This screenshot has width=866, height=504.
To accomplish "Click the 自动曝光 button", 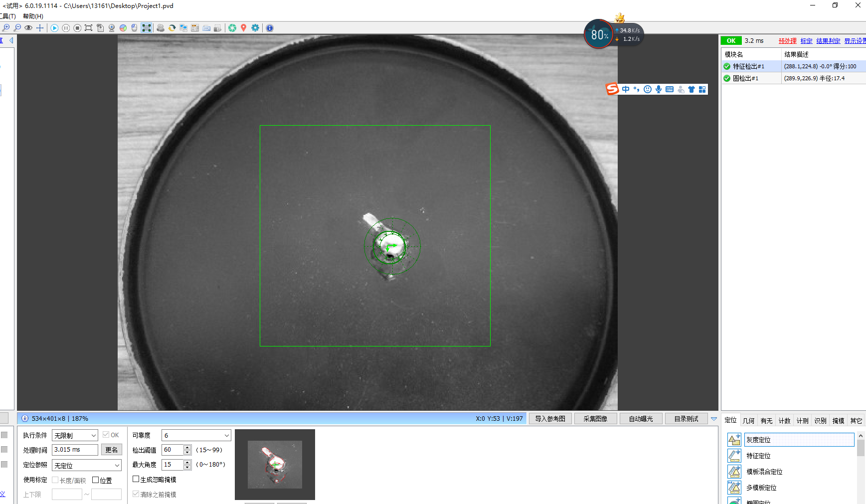I will 641,419.
